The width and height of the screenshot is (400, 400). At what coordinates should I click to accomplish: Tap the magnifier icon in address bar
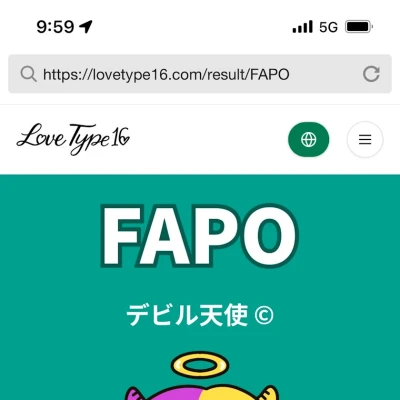click(x=28, y=74)
